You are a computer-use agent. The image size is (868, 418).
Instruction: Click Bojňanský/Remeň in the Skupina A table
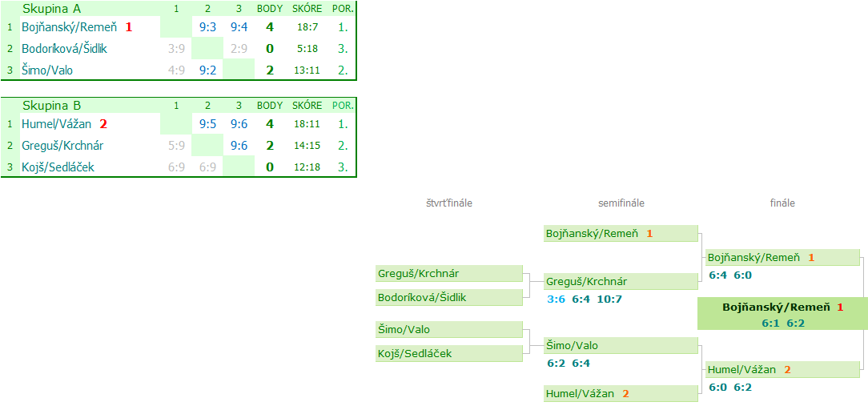coord(68,27)
